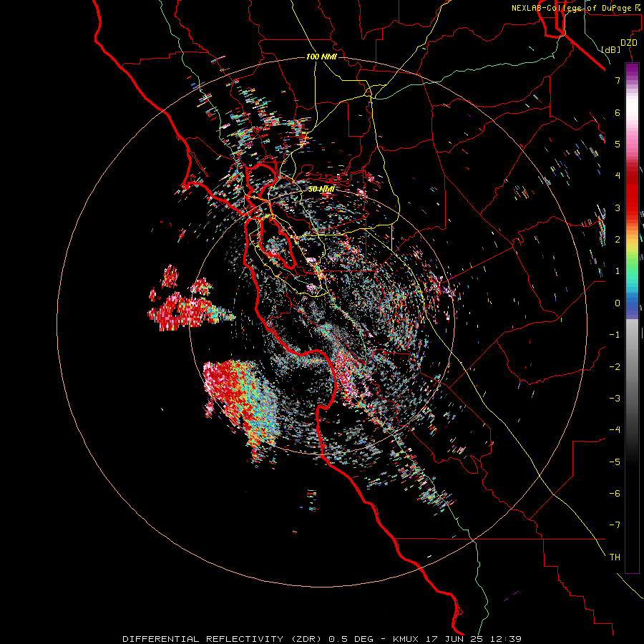Click the 7 dB value on the color scale
Image resolution: width=644 pixels, height=644 pixels.
pos(618,80)
